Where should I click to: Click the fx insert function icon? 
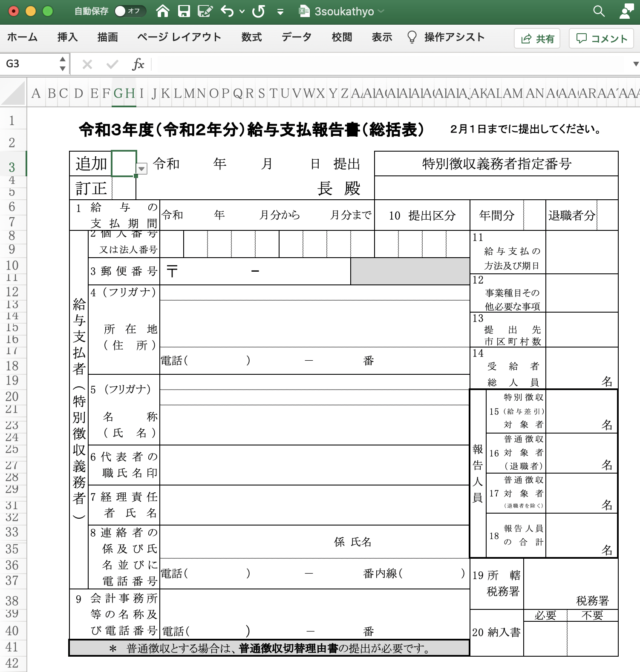(138, 64)
